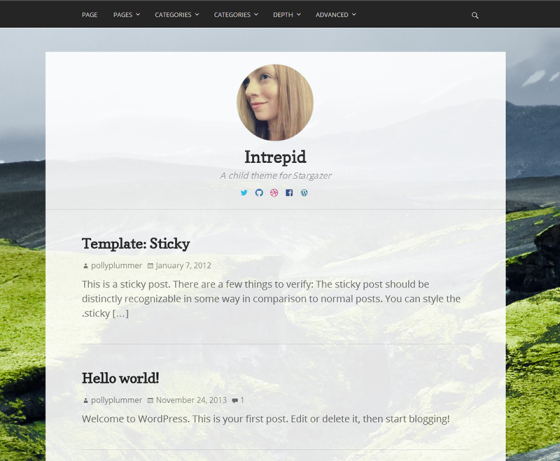
Task: Expand the Pages menu chevron
Action: (x=138, y=15)
